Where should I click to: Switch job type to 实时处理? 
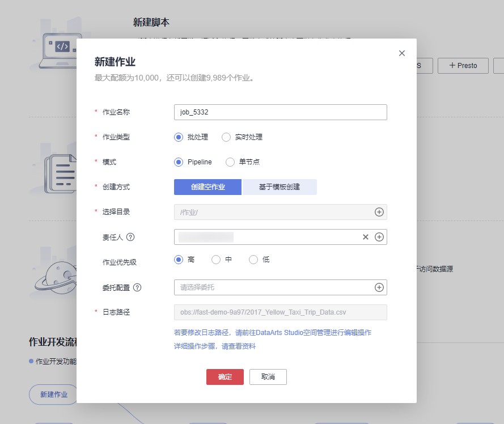point(226,137)
